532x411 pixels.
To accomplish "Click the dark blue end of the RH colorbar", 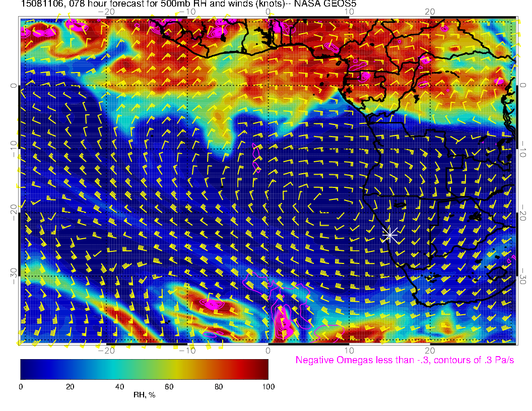I will coord(24,369).
